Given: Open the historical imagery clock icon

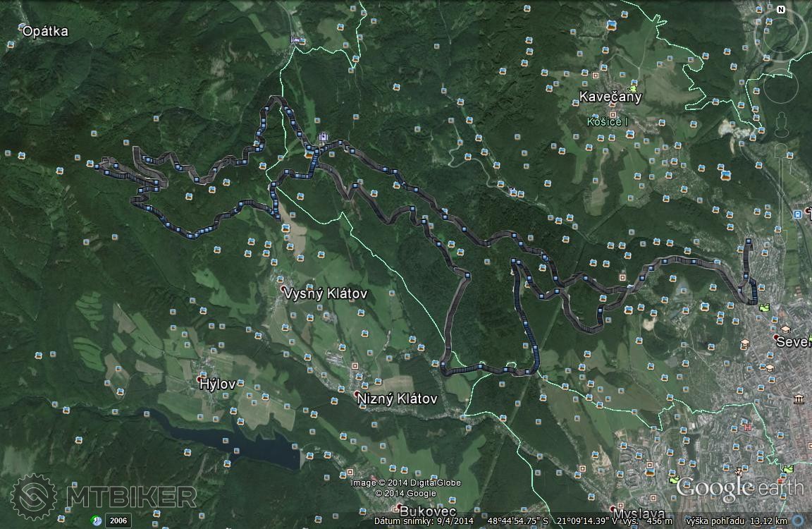Looking at the screenshot, I should [x=97, y=521].
